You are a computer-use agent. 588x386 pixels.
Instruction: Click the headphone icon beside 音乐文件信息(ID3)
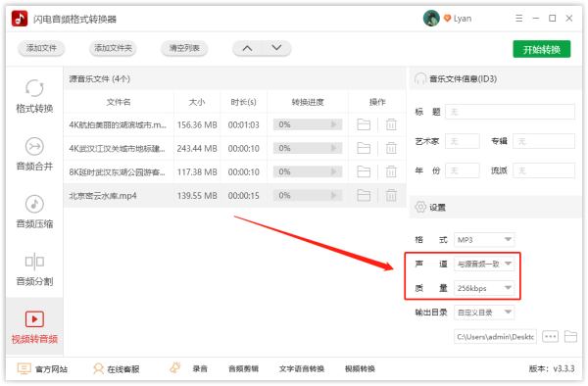point(420,78)
